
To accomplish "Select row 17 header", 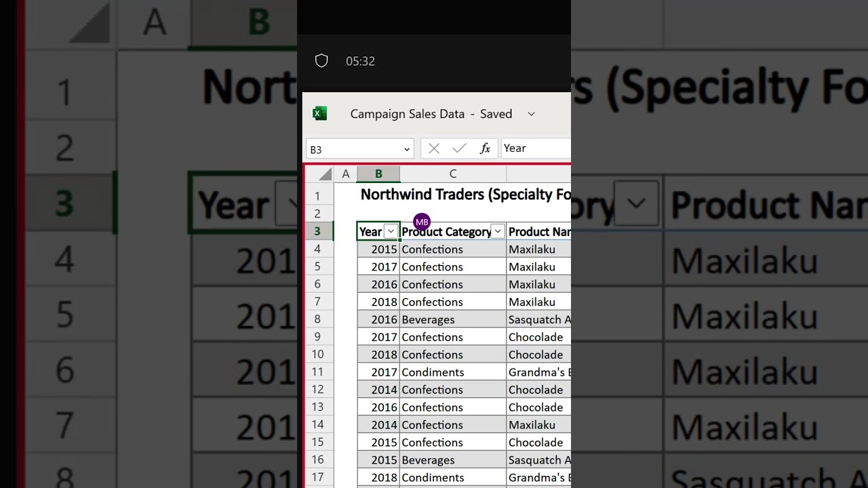I will point(317,477).
